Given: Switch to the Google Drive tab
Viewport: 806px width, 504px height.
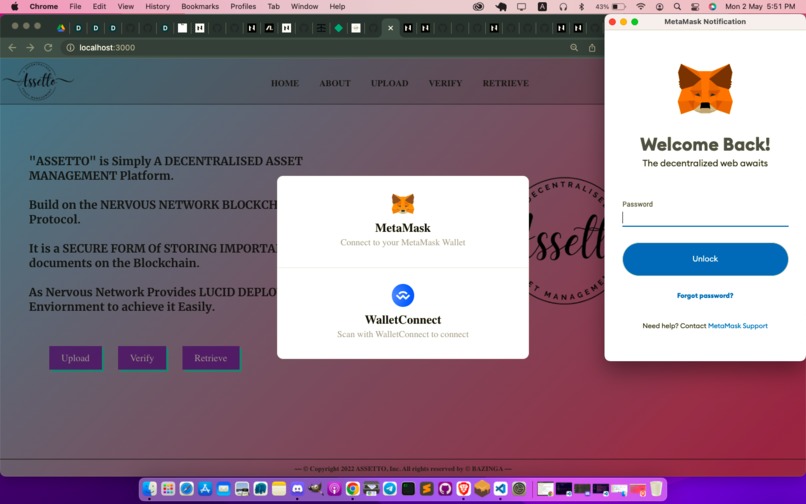Looking at the screenshot, I should tap(61, 28).
